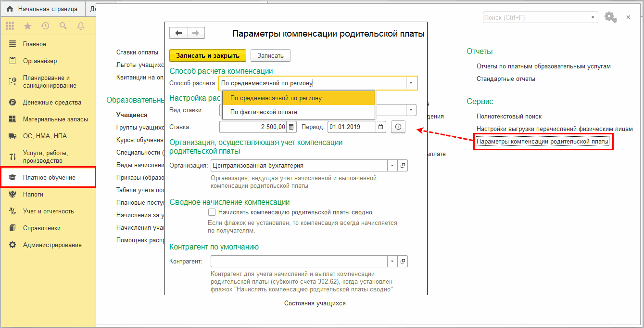Open the sections grid menu icon

[10, 26]
